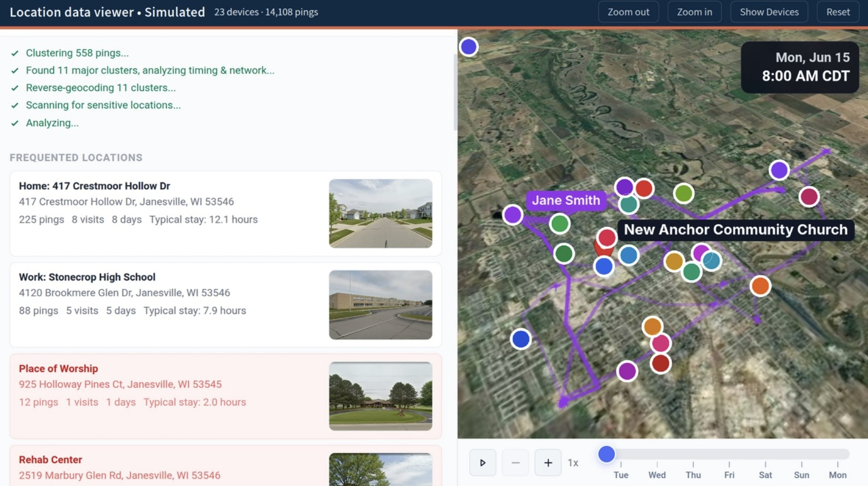868x486 pixels.
Task: Click the 23 devices · 14,108 pings summary
Action: coord(266,12)
